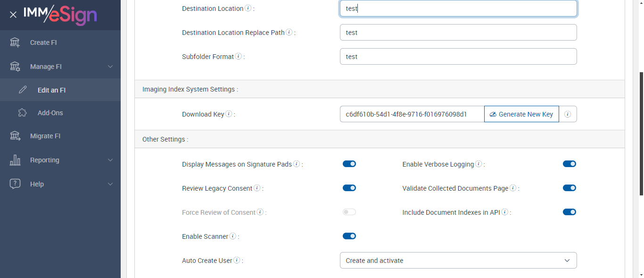Turn off the Enable Scanner switch

coord(349,236)
